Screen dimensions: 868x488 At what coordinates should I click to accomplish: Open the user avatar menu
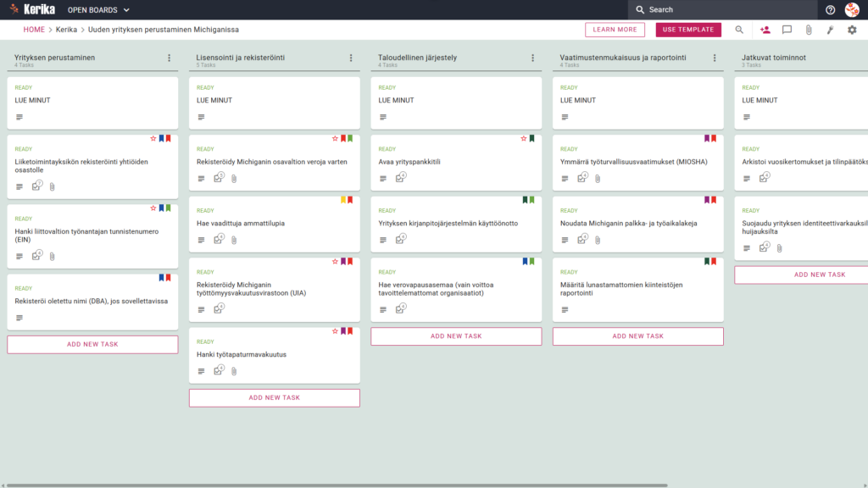tap(852, 9)
